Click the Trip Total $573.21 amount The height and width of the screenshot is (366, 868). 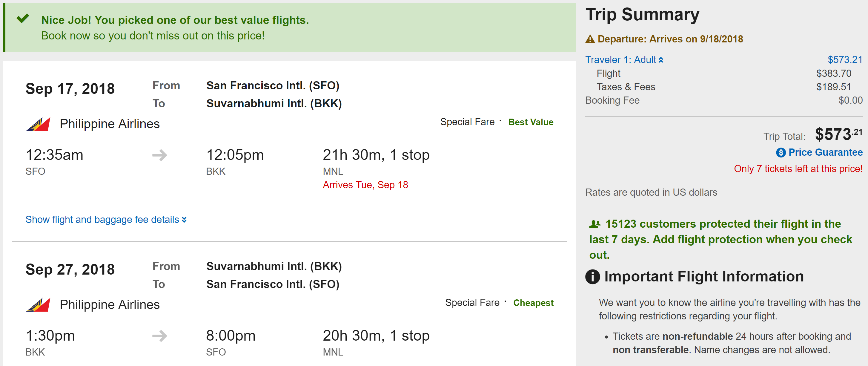pyautogui.click(x=838, y=134)
